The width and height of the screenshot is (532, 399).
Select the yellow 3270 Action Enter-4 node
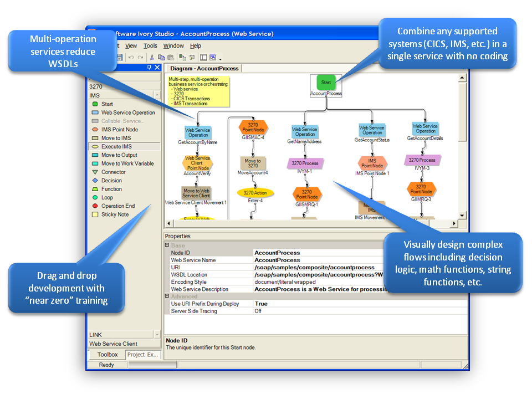(255, 193)
